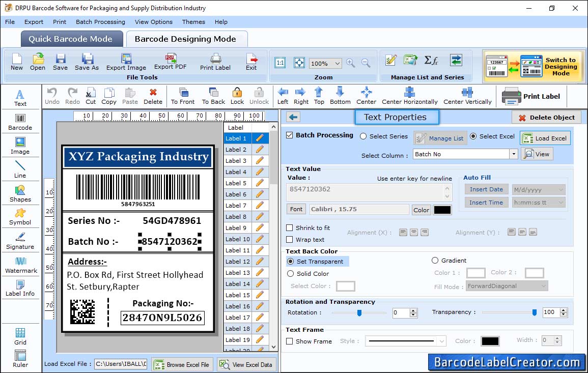The image size is (588, 373).
Task: Select the Text tool in sidebar
Action: point(20,98)
